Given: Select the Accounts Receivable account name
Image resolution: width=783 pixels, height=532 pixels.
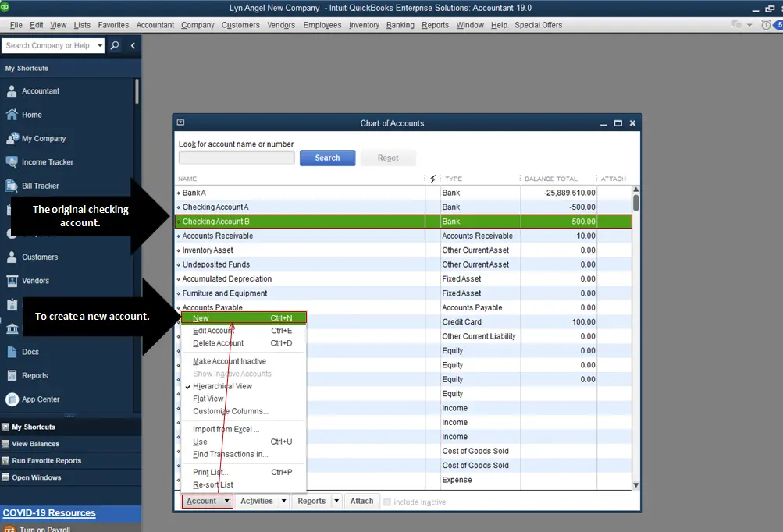Looking at the screenshot, I should [218, 236].
